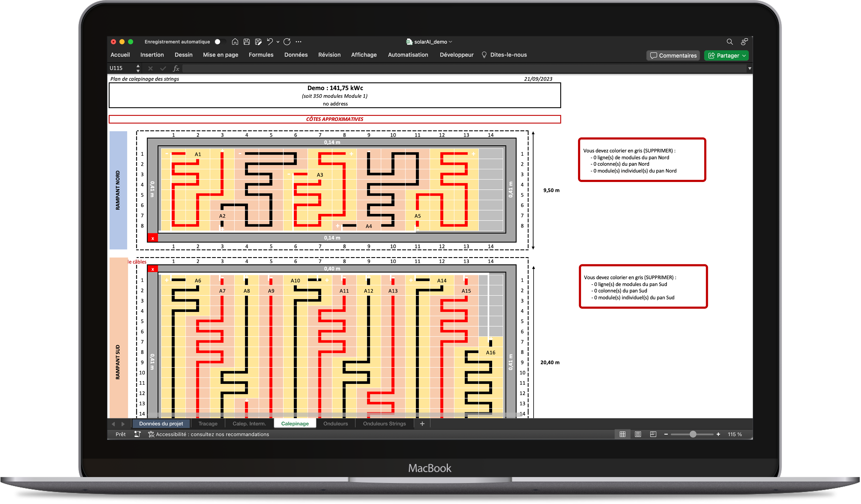861x504 pixels.
Task: Click the share people icon at top right
Action: point(744,42)
